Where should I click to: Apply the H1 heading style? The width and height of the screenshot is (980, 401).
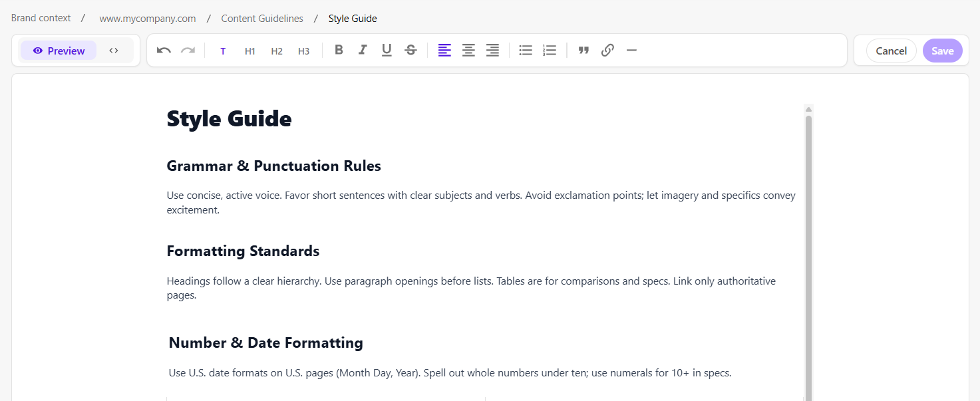click(250, 51)
